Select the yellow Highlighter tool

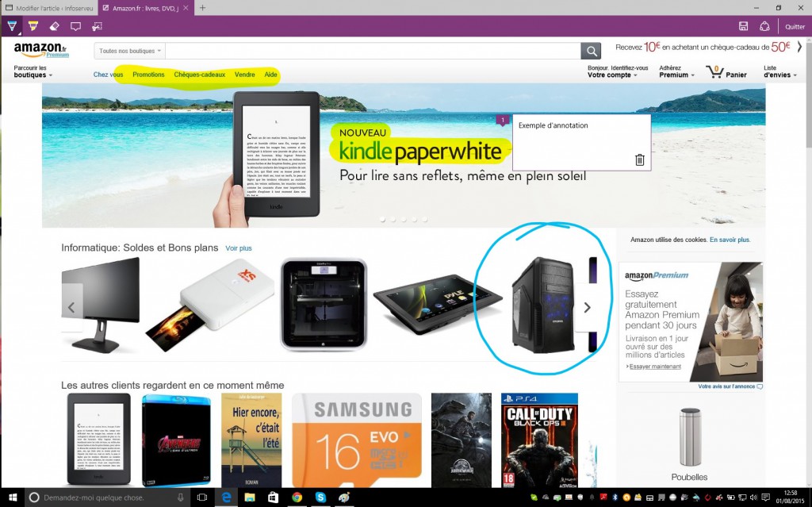33,26
